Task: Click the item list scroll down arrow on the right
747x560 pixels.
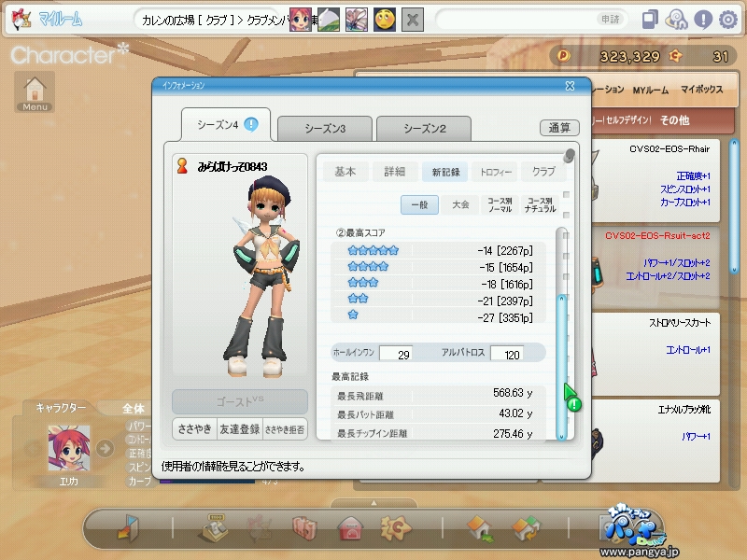Action: 734,270
